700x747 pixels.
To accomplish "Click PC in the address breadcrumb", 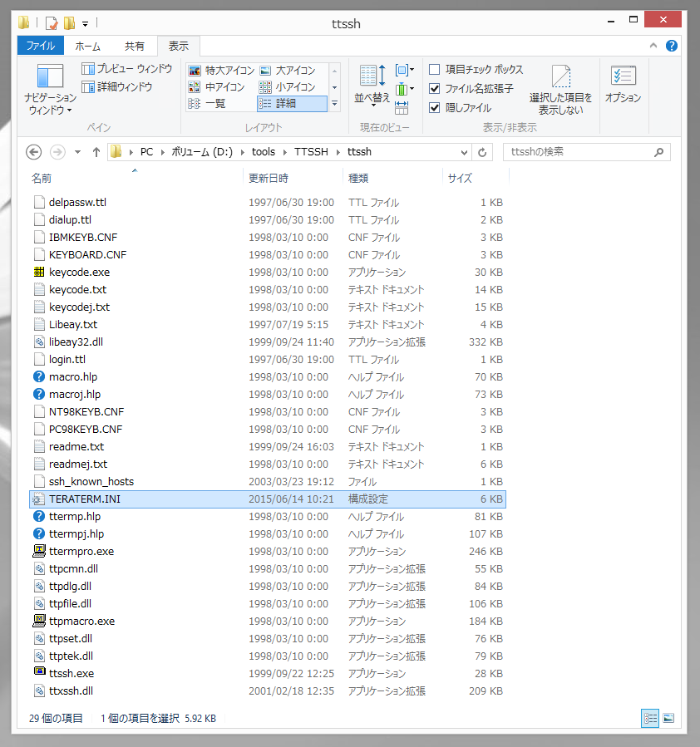I will pos(147,152).
